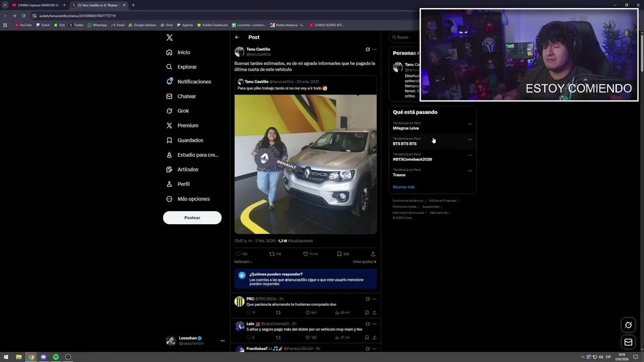
Task: Open the floating Grok button
Action: (628, 325)
